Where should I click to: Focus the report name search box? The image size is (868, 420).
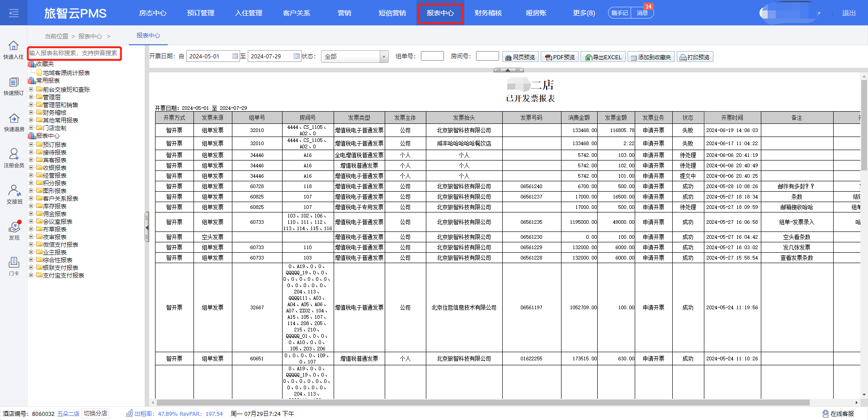point(75,53)
